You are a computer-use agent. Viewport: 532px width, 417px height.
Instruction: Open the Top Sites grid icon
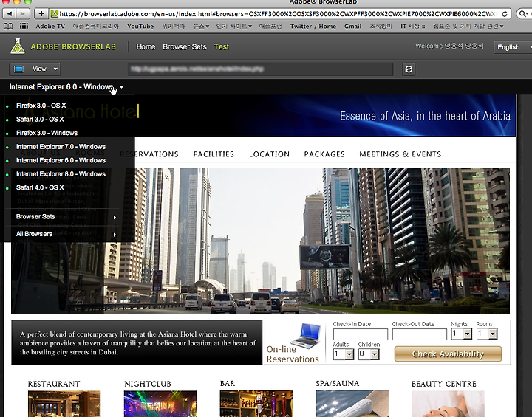tap(24, 26)
